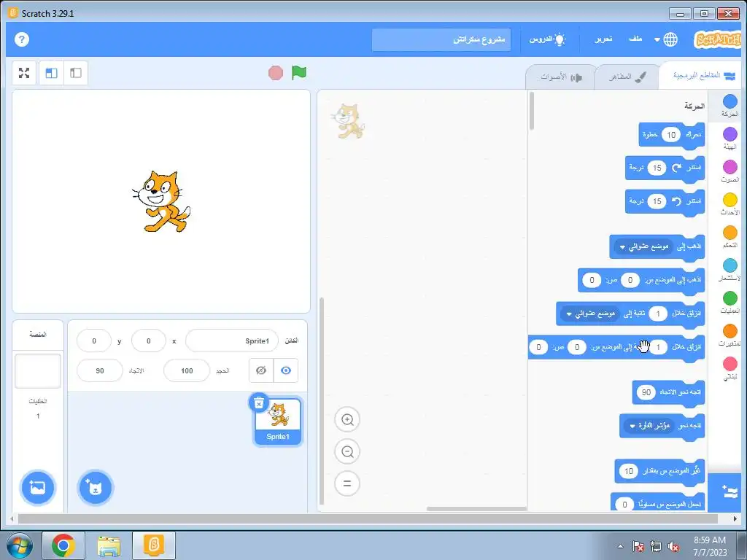Click the choose a backdrop button
This screenshot has height=560, width=747.
click(x=38, y=487)
